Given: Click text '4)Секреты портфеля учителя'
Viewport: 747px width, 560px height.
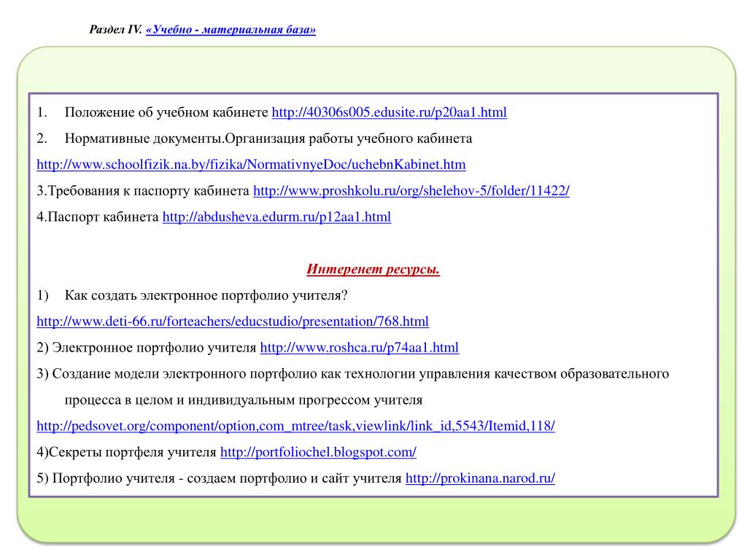Looking at the screenshot, I should (x=127, y=452).
